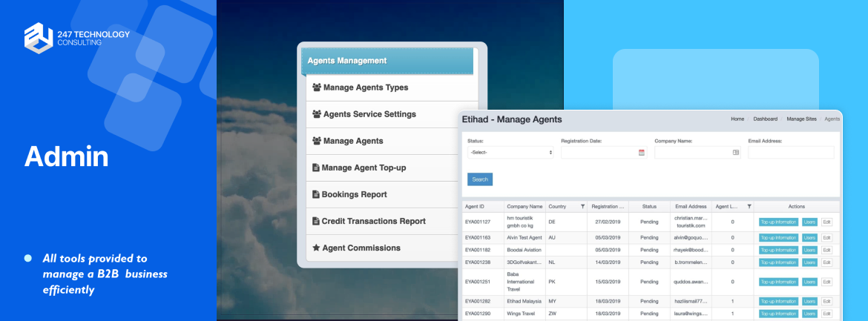Click the Company Name column header
The image size is (868, 321).
tap(525, 206)
